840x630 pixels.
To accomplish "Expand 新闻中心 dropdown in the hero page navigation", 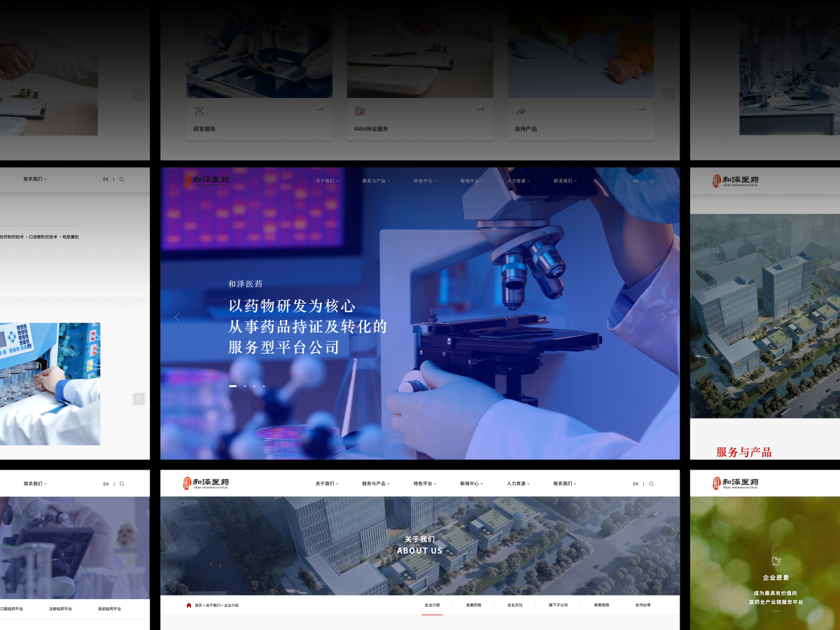I will [471, 181].
